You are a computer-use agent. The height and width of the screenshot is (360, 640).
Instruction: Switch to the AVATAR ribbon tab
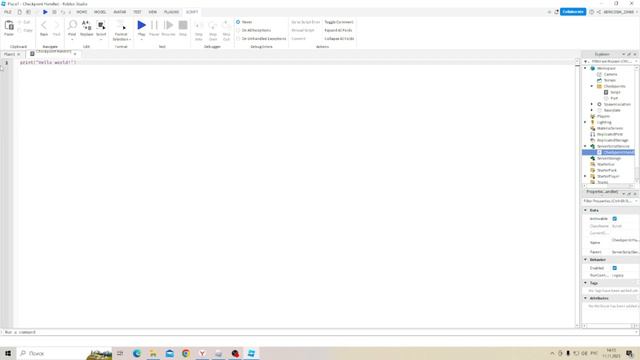(120, 12)
